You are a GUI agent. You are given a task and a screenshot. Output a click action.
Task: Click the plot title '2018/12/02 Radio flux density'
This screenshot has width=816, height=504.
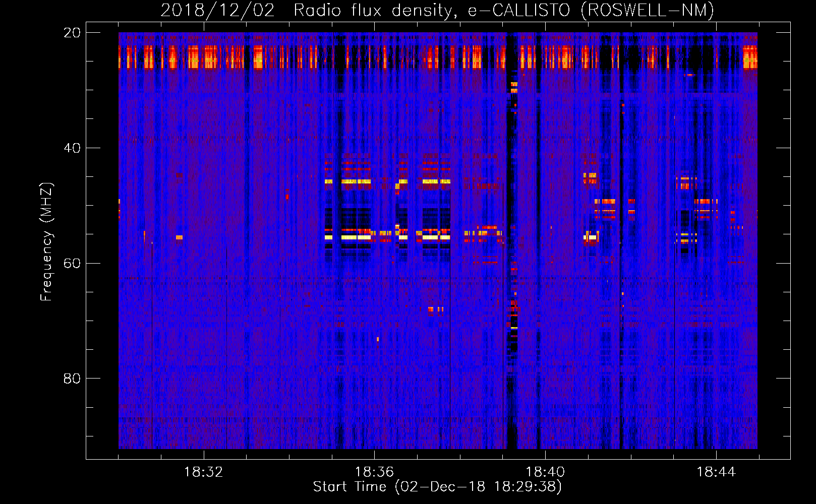coord(437,10)
